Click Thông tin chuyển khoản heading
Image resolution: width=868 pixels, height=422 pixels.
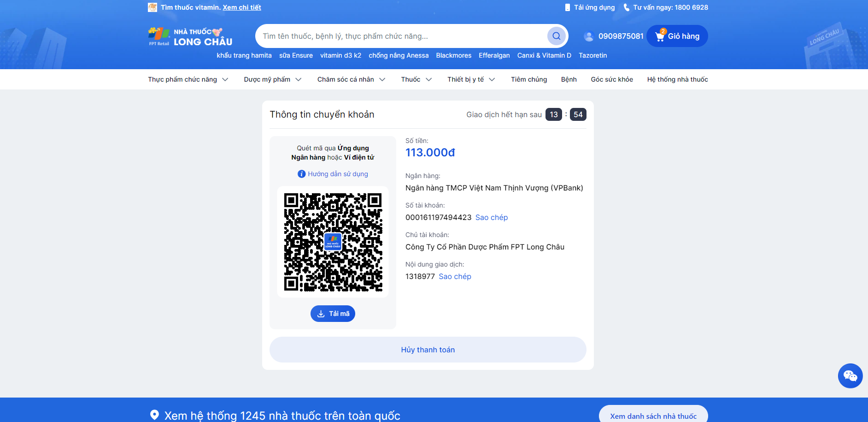pyautogui.click(x=322, y=114)
